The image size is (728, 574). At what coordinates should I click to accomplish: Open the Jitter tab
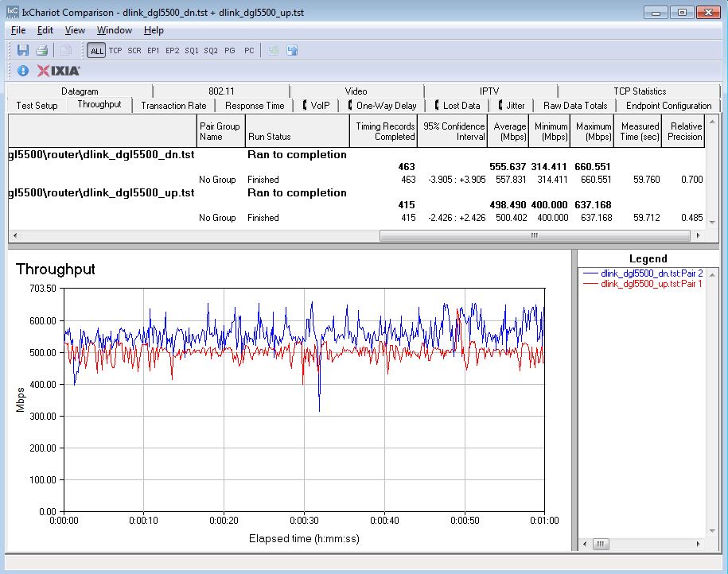click(x=511, y=105)
